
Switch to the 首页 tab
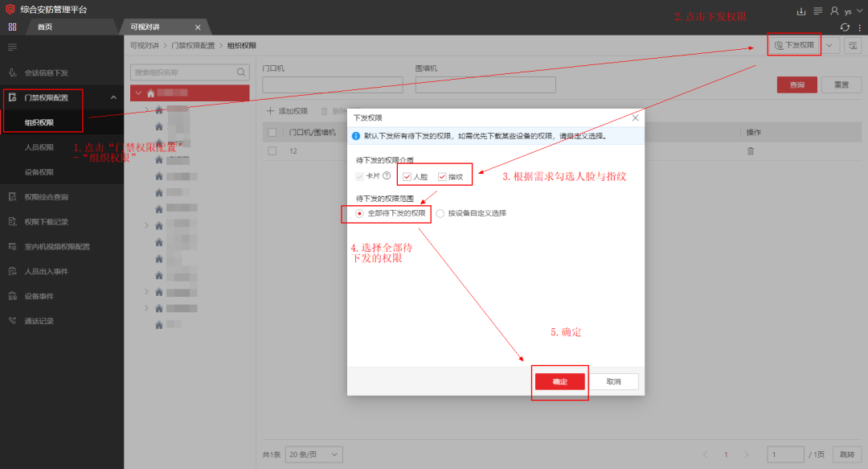click(45, 27)
